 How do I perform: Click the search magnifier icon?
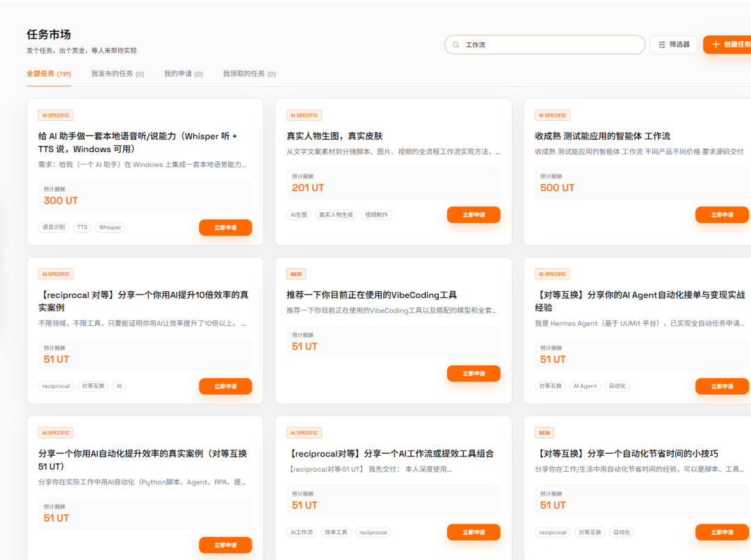coord(456,45)
